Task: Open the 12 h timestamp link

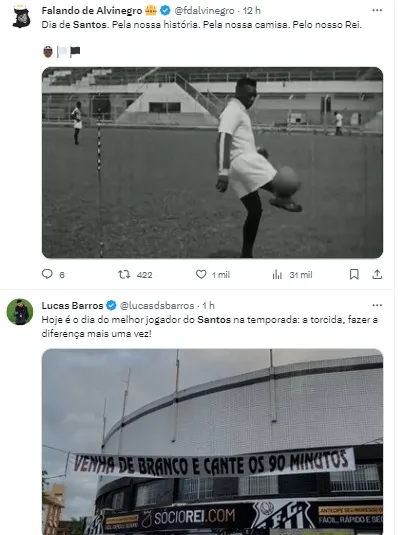Action: [252, 11]
